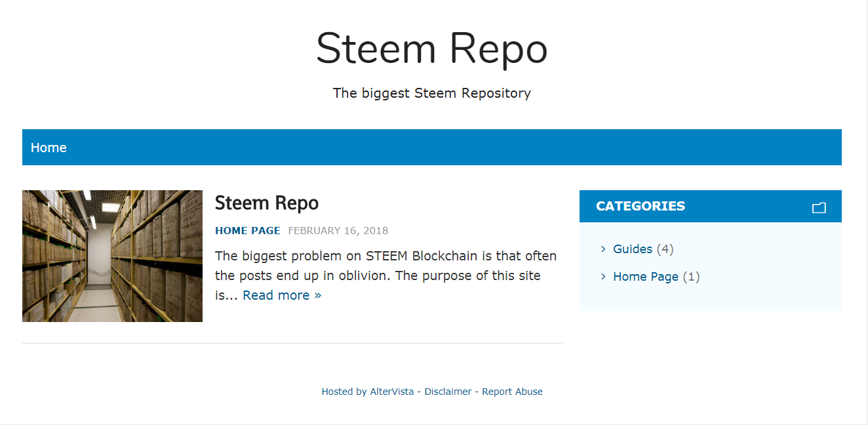Visit the Hosted by AlterVista footer link
This screenshot has width=868, height=425.
pos(367,392)
